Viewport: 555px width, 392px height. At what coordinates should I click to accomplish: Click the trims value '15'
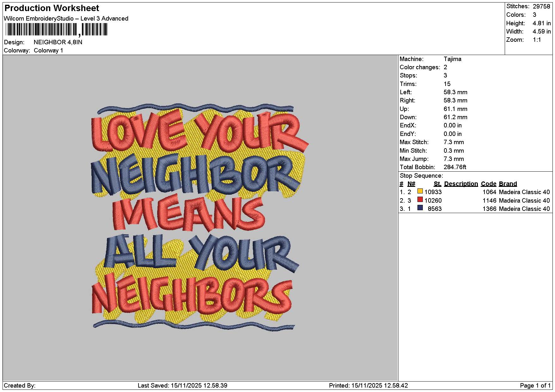[447, 84]
